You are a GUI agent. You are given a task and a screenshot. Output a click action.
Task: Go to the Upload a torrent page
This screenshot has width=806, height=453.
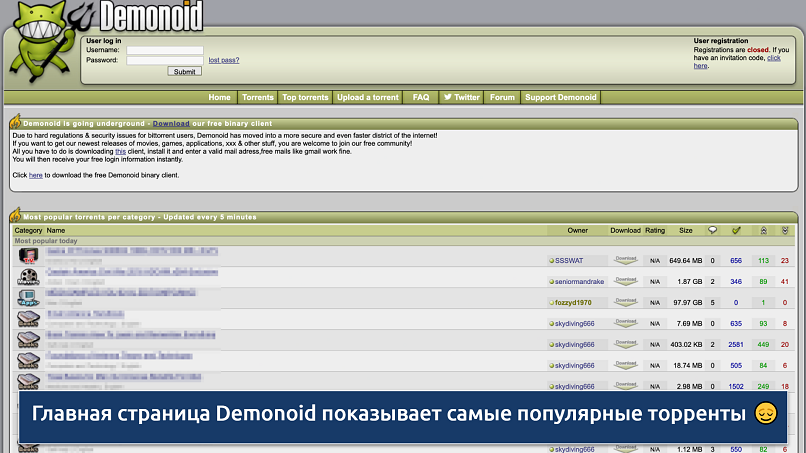click(367, 97)
